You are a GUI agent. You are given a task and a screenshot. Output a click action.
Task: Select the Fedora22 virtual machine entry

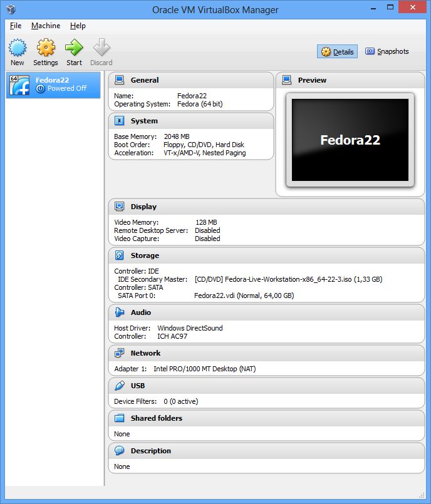53,85
